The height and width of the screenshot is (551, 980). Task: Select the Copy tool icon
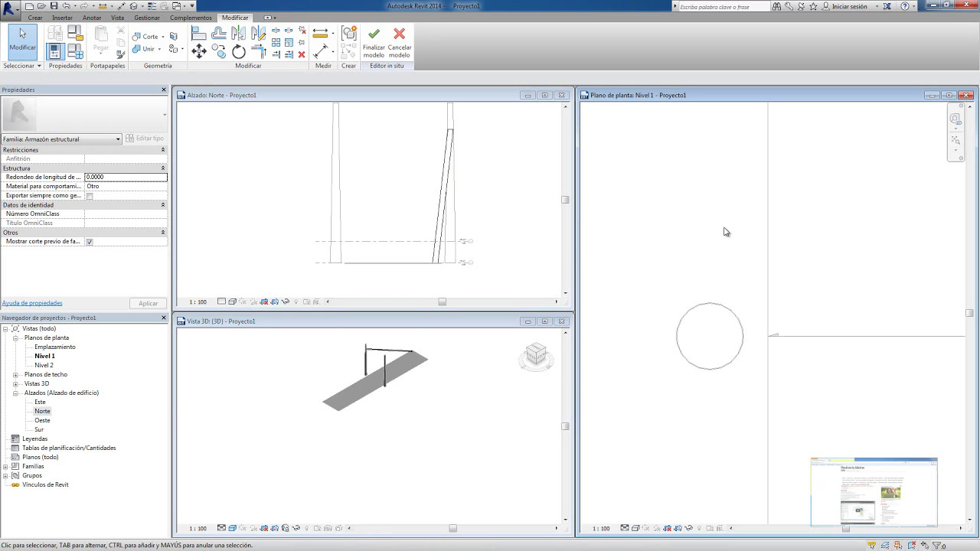[218, 51]
